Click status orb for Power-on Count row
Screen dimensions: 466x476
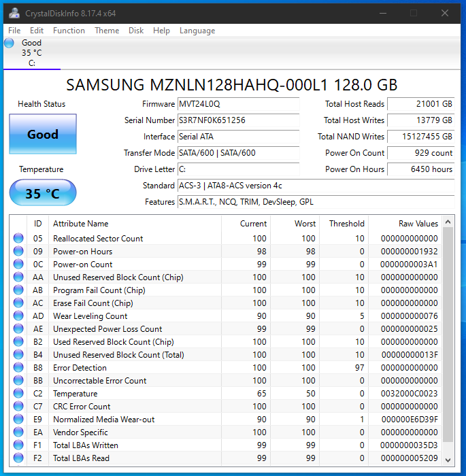pyautogui.click(x=18, y=264)
